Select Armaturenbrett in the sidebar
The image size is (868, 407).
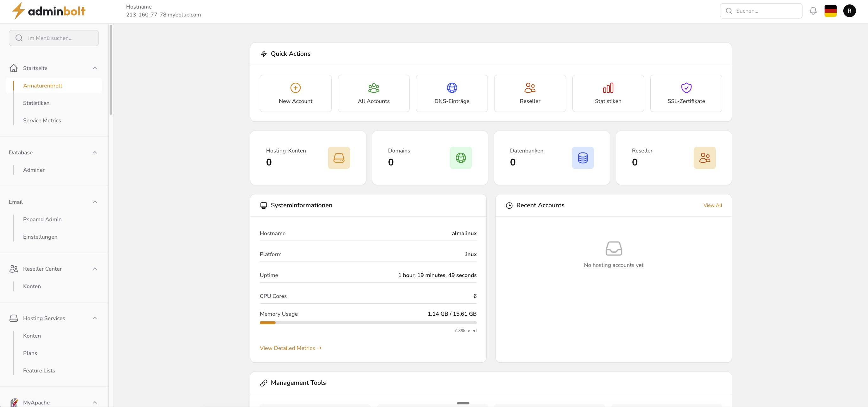tap(42, 85)
